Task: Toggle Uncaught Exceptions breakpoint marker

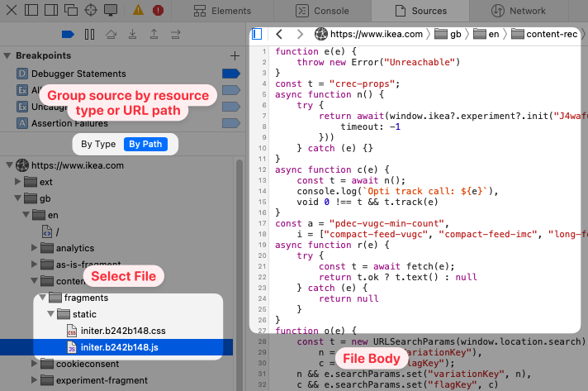Action: 231,107
